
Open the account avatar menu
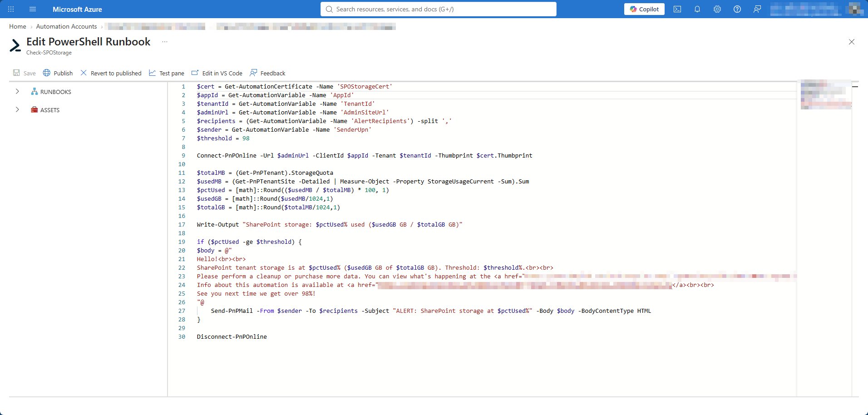(856, 9)
